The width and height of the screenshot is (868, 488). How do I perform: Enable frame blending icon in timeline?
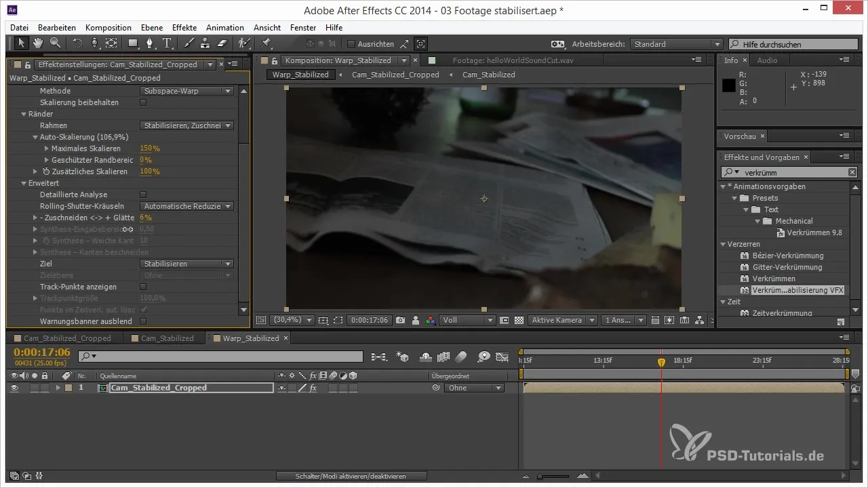(445, 356)
